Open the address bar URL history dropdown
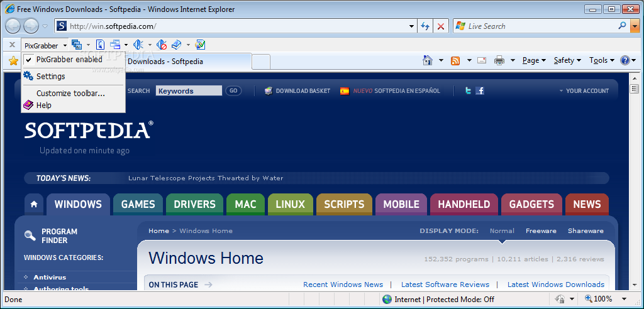 tap(412, 26)
